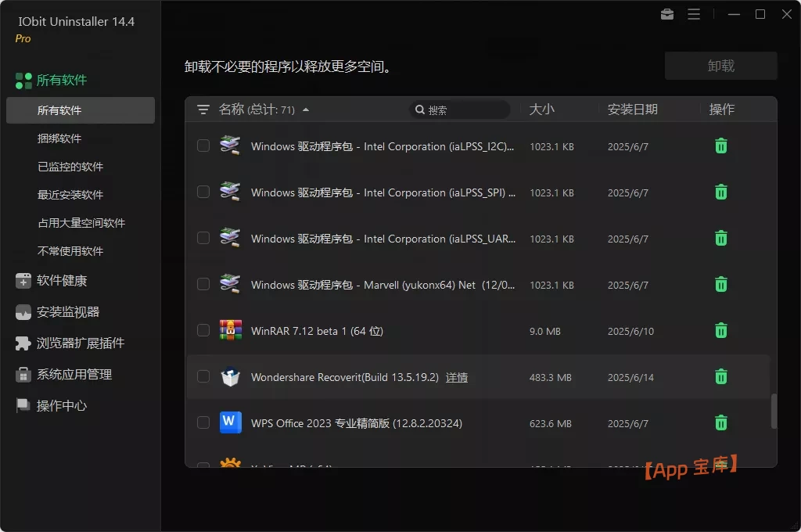Open the filter icon left of 名称 header
Image resolution: width=801 pixels, height=532 pixels.
tap(203, 110)
